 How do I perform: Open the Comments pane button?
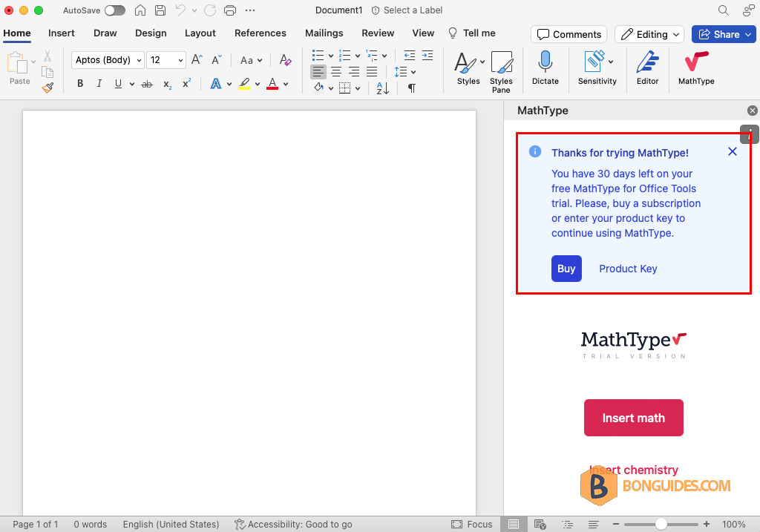click(x=569, y=34)
